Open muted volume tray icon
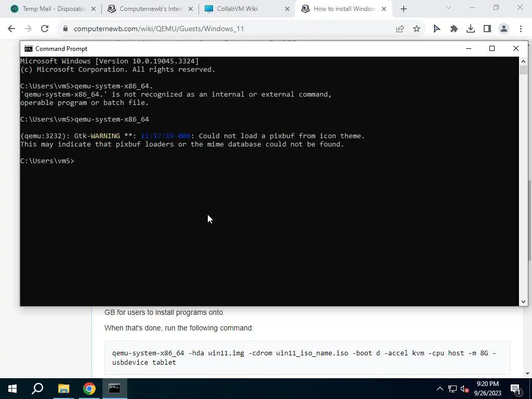Screen dimensions: 532x399 [x=464, y=389]
